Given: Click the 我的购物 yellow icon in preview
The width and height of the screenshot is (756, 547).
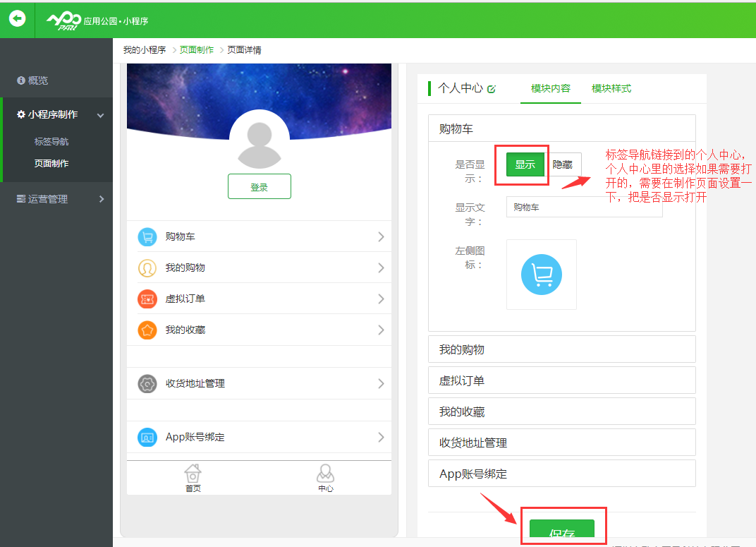Looking at the screenshot, I should (x=147, y=268).
